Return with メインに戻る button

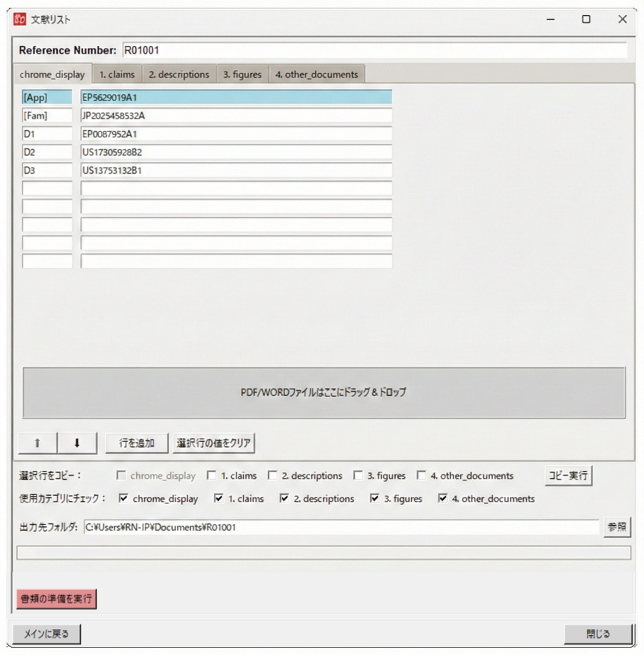(x=46, y=634)
